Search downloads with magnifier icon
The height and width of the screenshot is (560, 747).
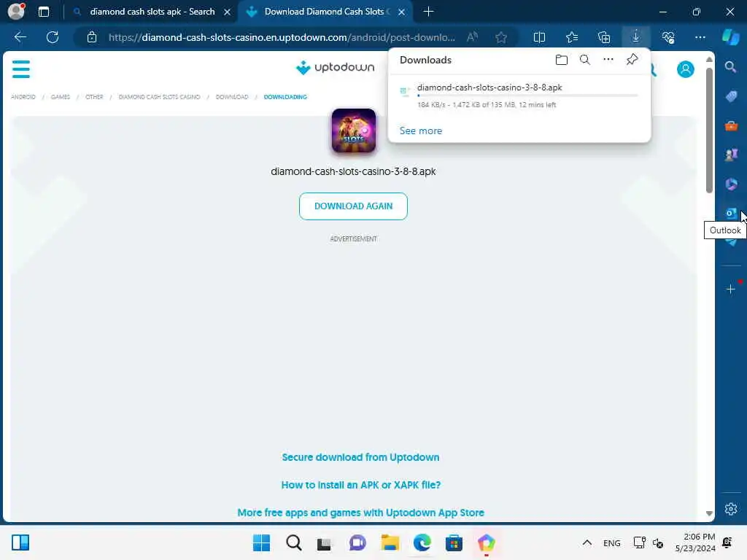click(584, 60)
